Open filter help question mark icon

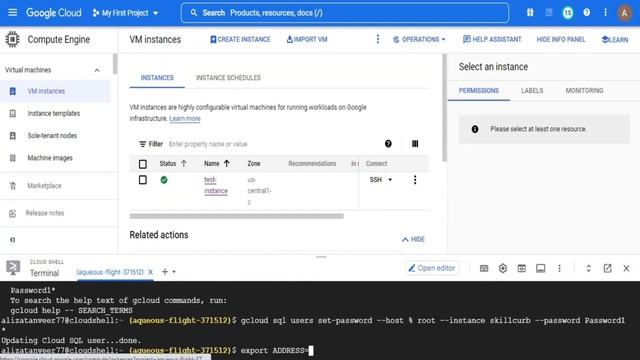tap(388, 144)
